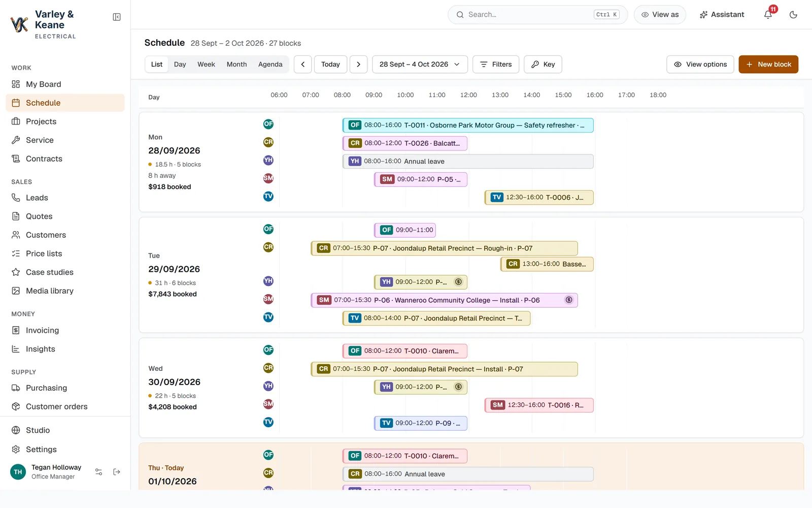Switch to the Month view tab

point(236,65)
